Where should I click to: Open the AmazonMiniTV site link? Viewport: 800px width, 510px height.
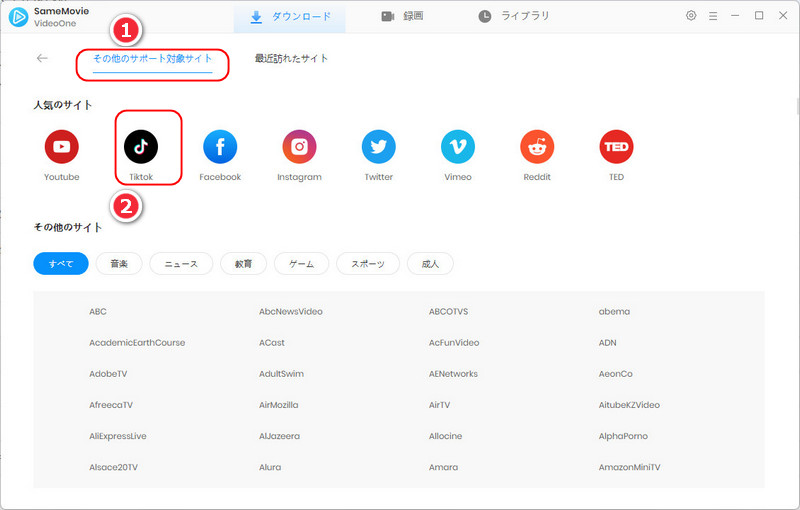tap(630, 467)
